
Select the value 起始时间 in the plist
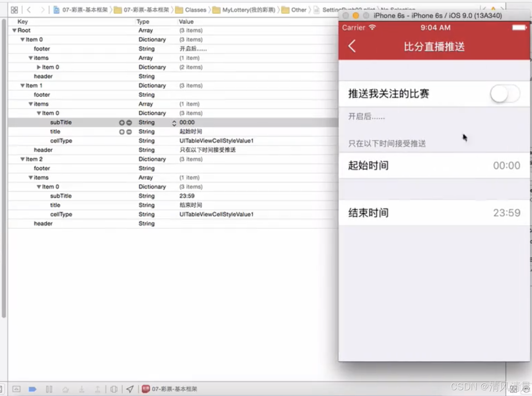coord(191,131)
